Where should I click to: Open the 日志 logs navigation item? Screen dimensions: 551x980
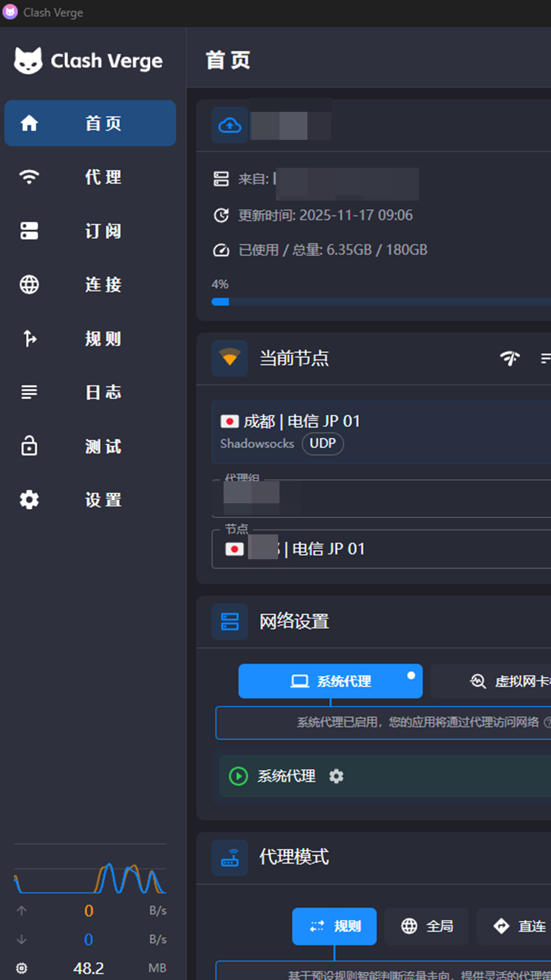(90, 392)
